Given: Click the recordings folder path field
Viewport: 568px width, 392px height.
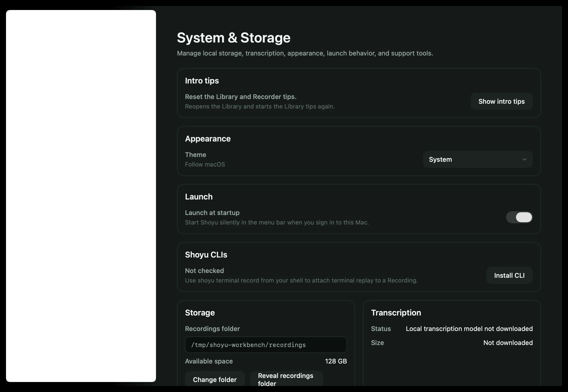Looking at the screenshot, I should tap(266, 345).
